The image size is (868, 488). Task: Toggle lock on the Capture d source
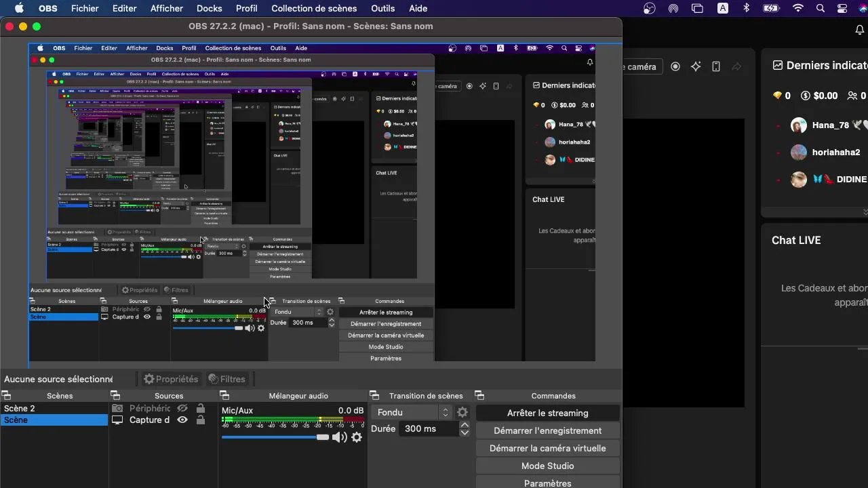(201, 420)
